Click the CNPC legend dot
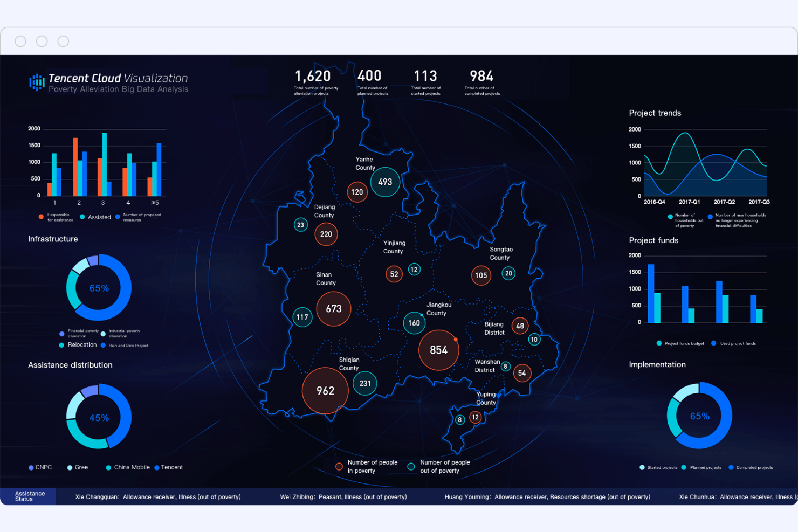 [32, 467]
